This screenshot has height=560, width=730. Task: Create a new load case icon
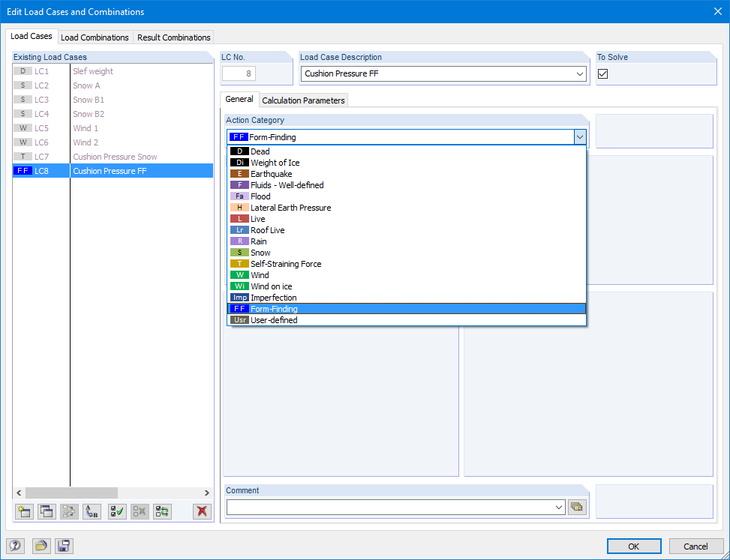[24, 511]
